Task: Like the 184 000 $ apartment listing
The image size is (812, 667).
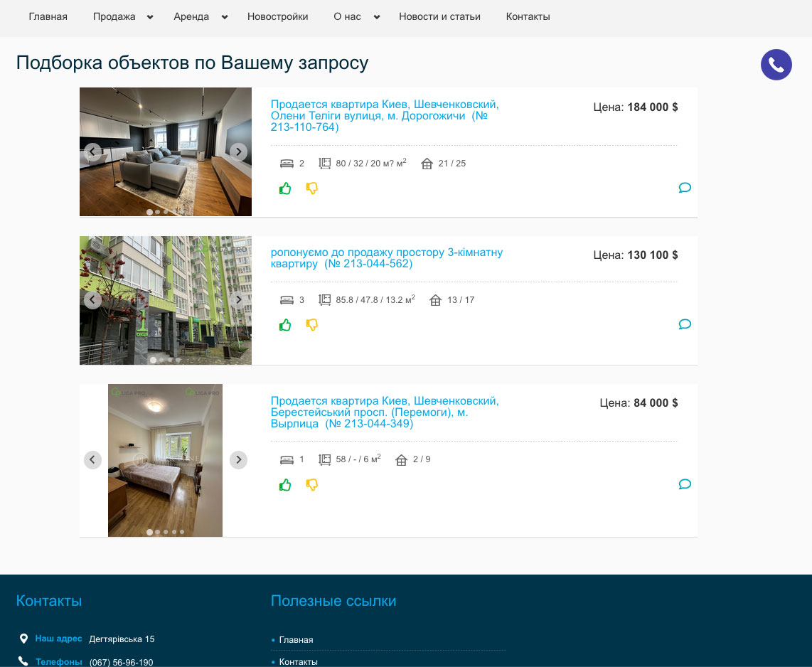Action: click(x=285, y=188)
